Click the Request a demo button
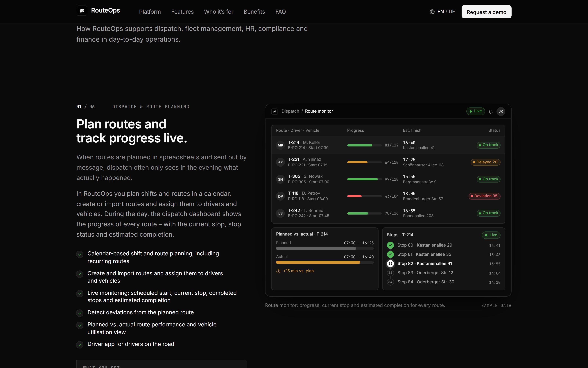Image resolution: width=588 pixels, height=368 pixels. pyautogui.click(x=486, y=12)
